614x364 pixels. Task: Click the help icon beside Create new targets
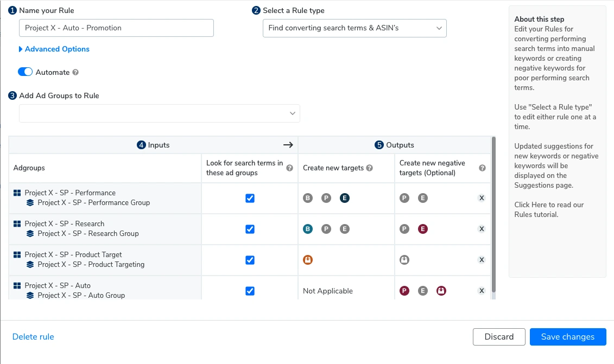(370, 168)
